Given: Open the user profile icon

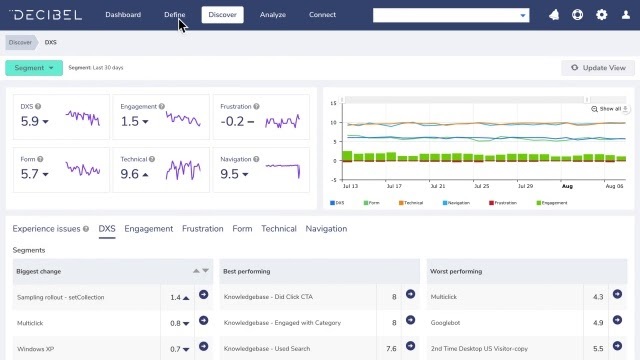Looking at the screenshot, I should (x=625, y=15).
